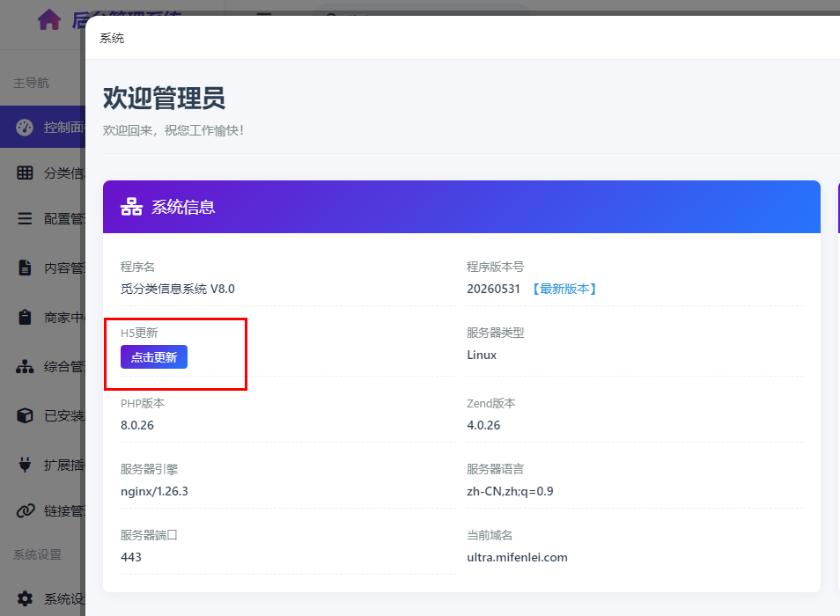Open the 商家中心 clipboard icon
The image size is (840, 616).
click(x=25, y=318)
